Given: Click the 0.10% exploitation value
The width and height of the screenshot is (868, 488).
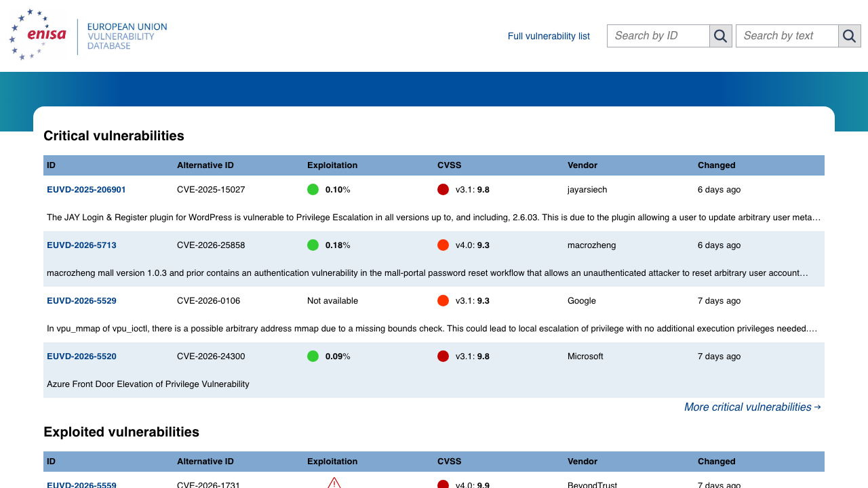Looking at the screenshot, I should coord(338,190).
